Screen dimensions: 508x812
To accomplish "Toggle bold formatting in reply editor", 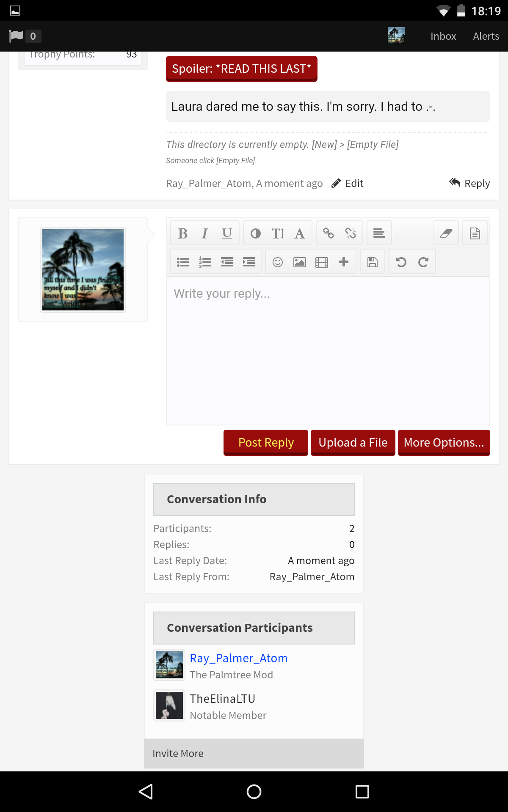I will click(x=182, y=233).
